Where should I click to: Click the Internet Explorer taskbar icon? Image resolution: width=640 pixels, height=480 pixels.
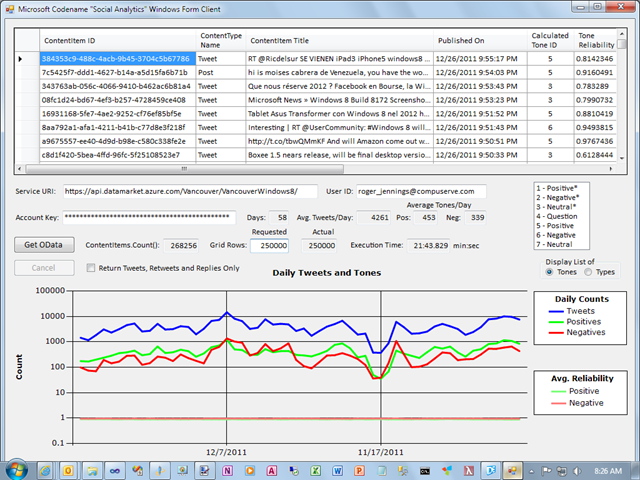tap(45, 469)
